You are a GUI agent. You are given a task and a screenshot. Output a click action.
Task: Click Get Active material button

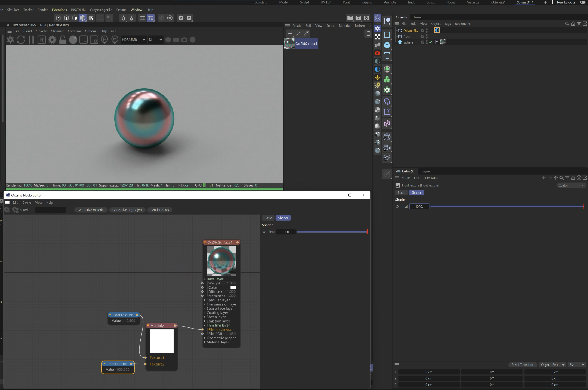click(91, 210)
